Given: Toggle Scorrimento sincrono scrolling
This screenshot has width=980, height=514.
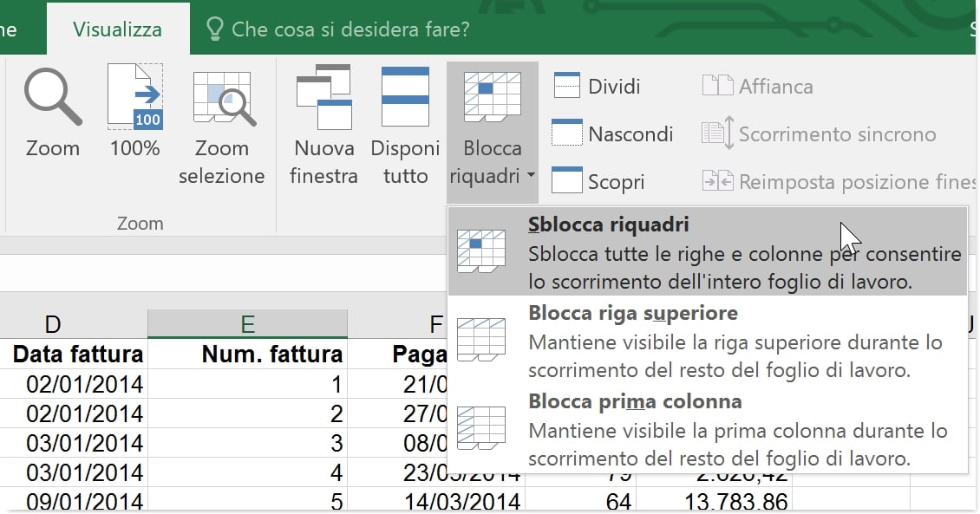Looking at the screenshot, I should [x=819, y=133].
